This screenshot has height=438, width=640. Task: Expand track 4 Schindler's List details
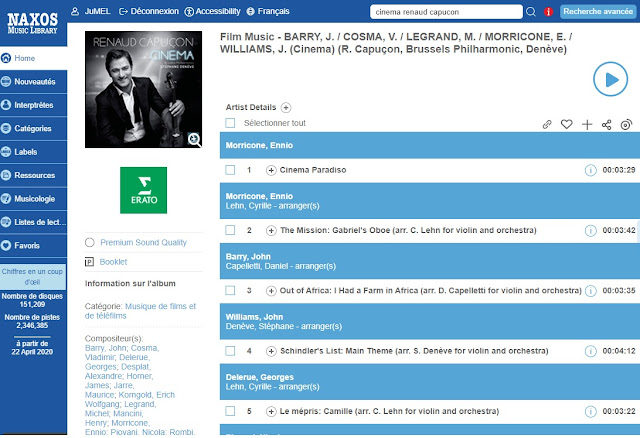(271, 351)
